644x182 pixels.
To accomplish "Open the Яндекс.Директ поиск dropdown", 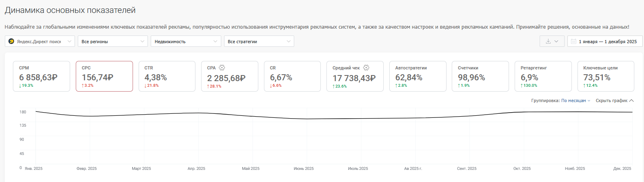I will [40, 41].
